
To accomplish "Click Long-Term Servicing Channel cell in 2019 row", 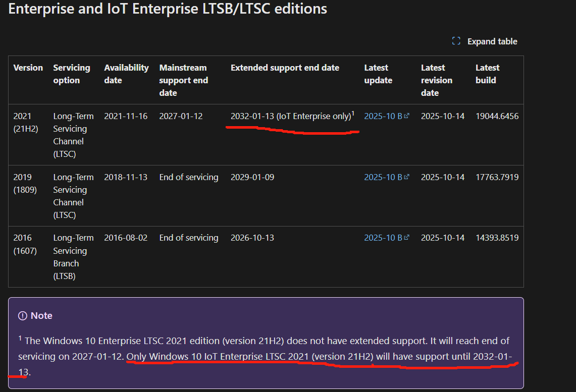I will pyautogui.click(x=74, y=196).
